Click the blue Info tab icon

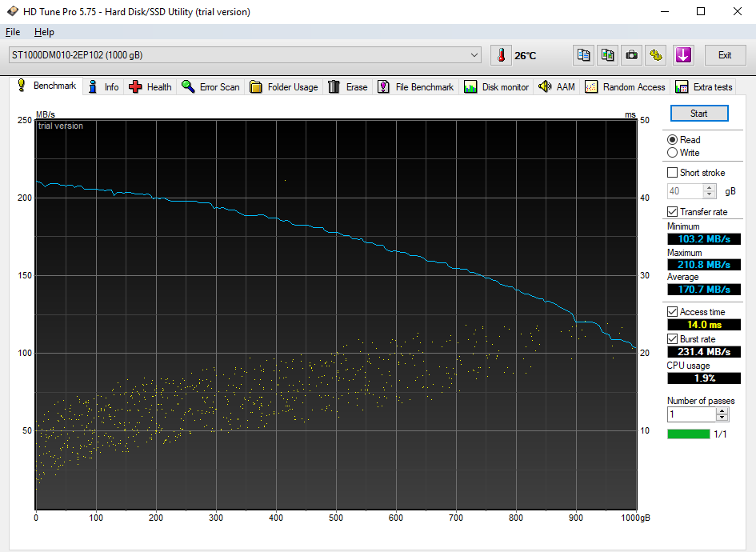point(93,86)
